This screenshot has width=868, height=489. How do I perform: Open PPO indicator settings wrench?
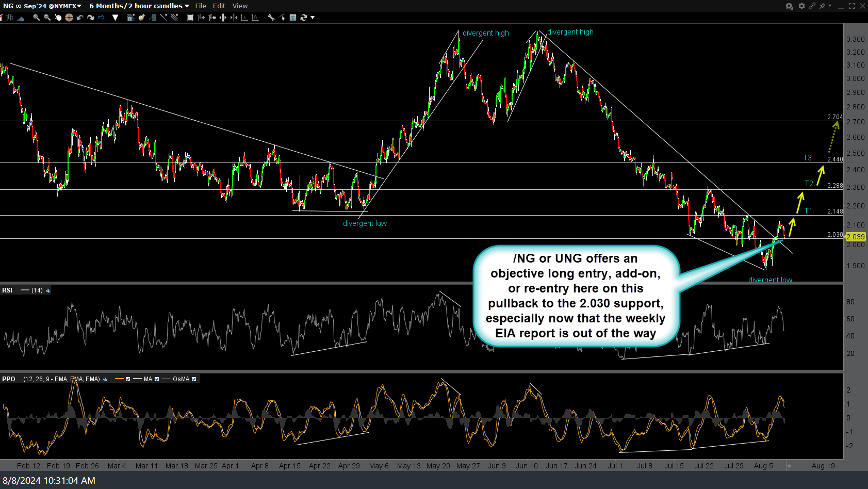pos(105,379)
